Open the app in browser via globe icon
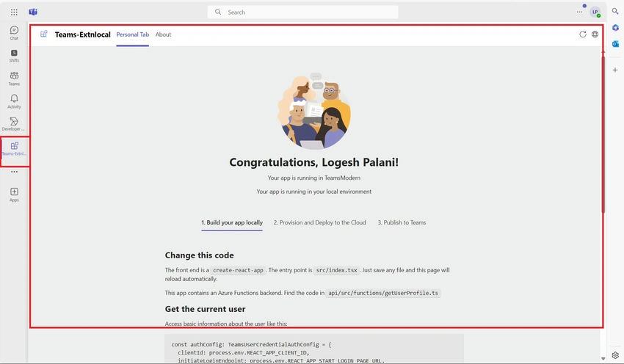 tap(595, 34)
